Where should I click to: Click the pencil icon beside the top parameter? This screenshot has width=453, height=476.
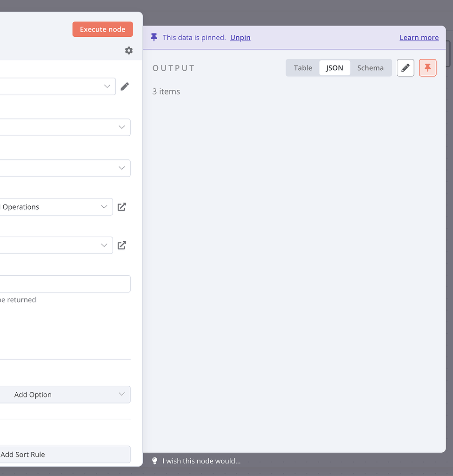point(125,86)
